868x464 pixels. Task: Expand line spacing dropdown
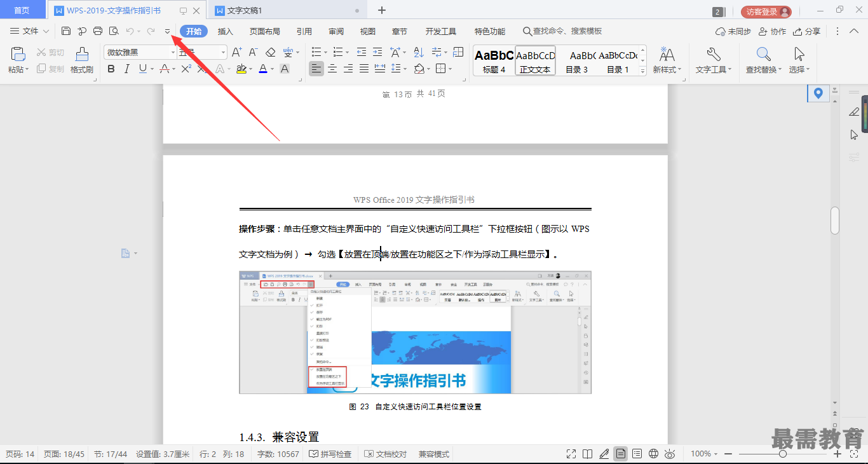(405, 69)
